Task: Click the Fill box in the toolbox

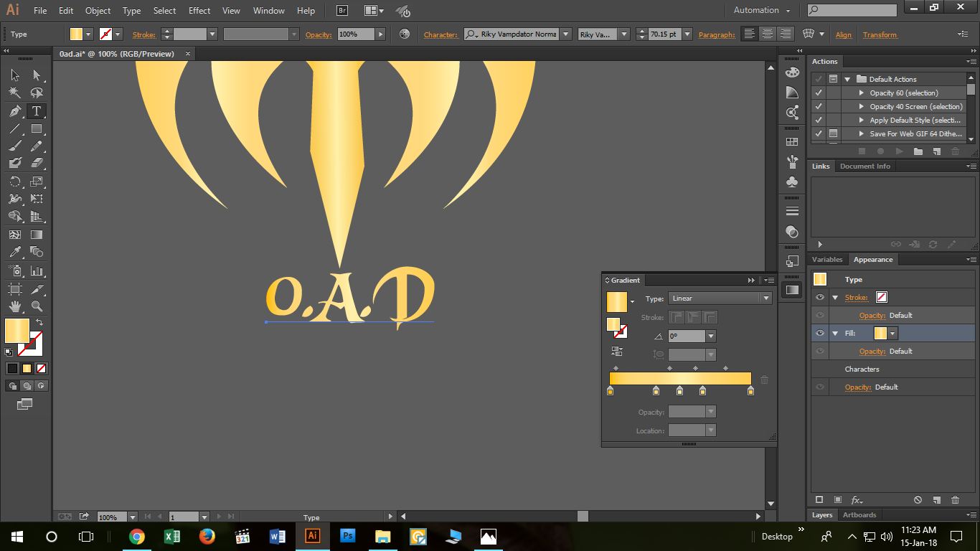Action: point(17,331)
